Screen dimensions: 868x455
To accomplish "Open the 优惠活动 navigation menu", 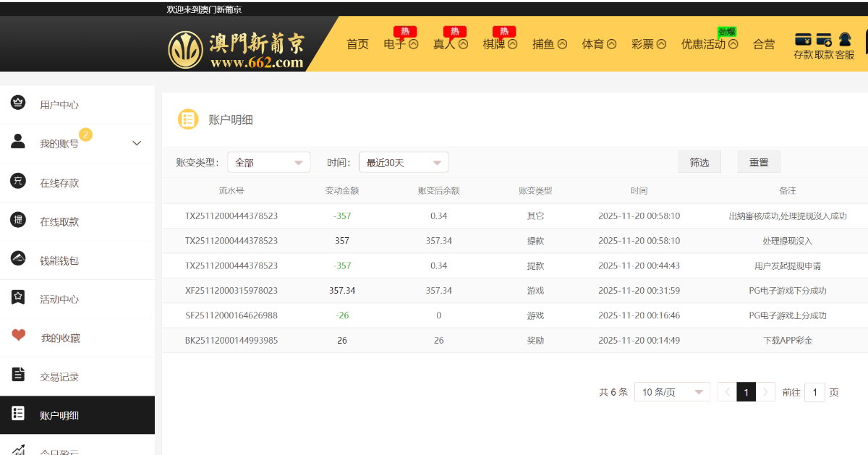I will (x=709, y=44).
